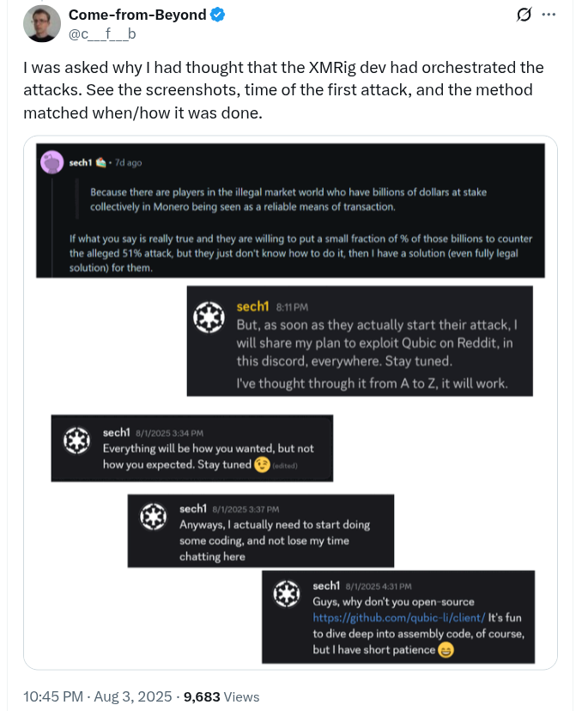
Task: Click the @c__f__b handle
Action: [x=102, y=33]
